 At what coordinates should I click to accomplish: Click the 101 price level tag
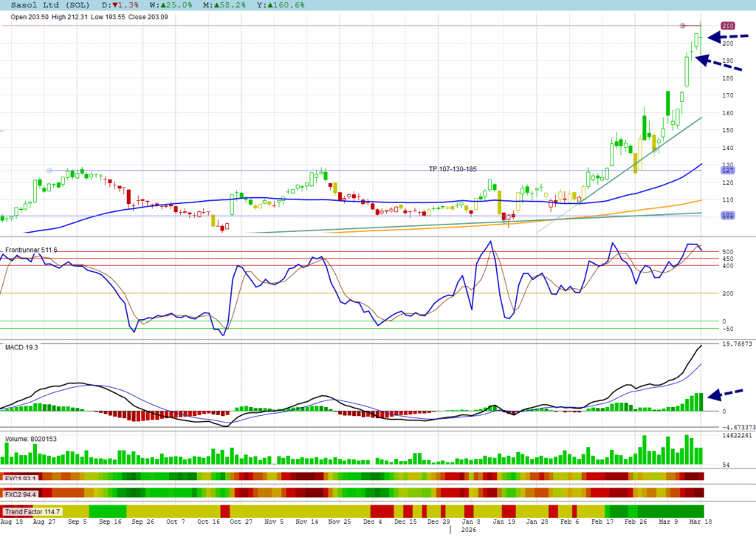pos(727,216)
